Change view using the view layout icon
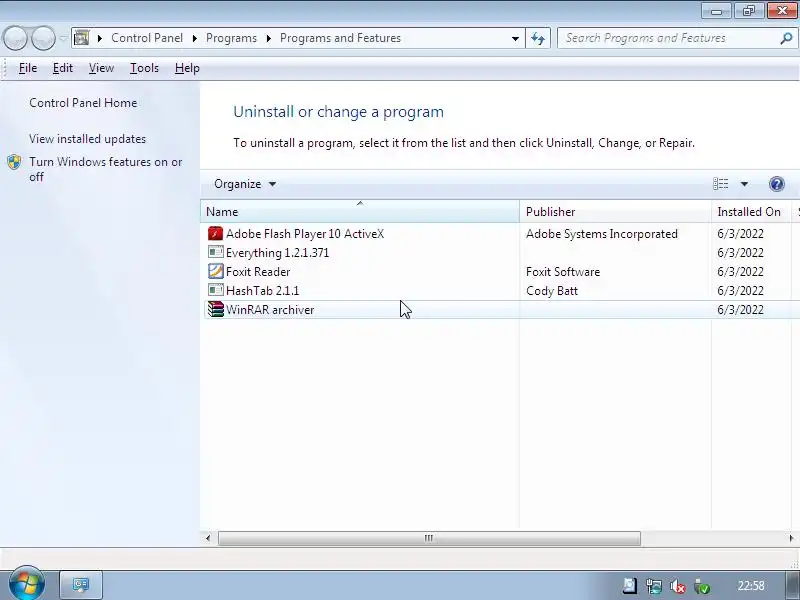The height and width of the screenshot is (600, 800). 720,184
